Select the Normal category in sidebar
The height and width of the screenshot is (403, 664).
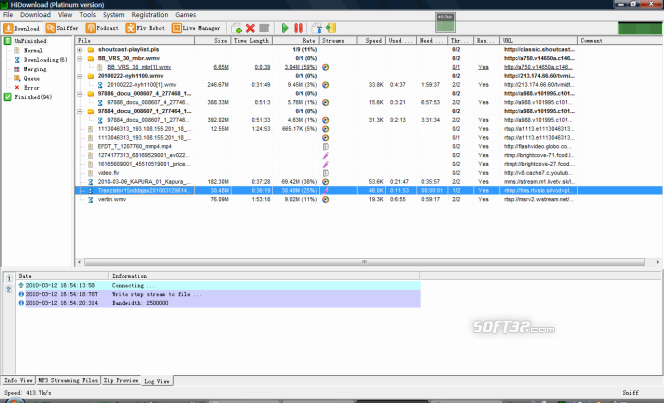pyautogui.click(x=33, y=50)
